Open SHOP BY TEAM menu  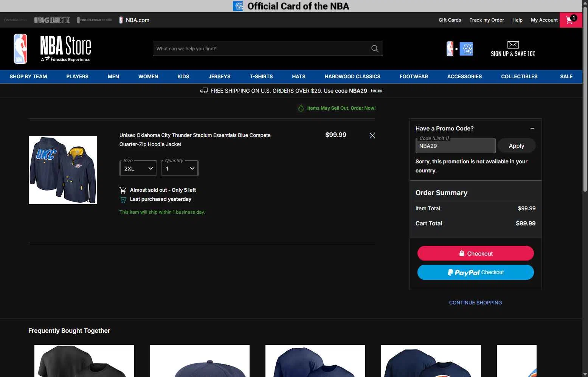[x=28, y=76]
